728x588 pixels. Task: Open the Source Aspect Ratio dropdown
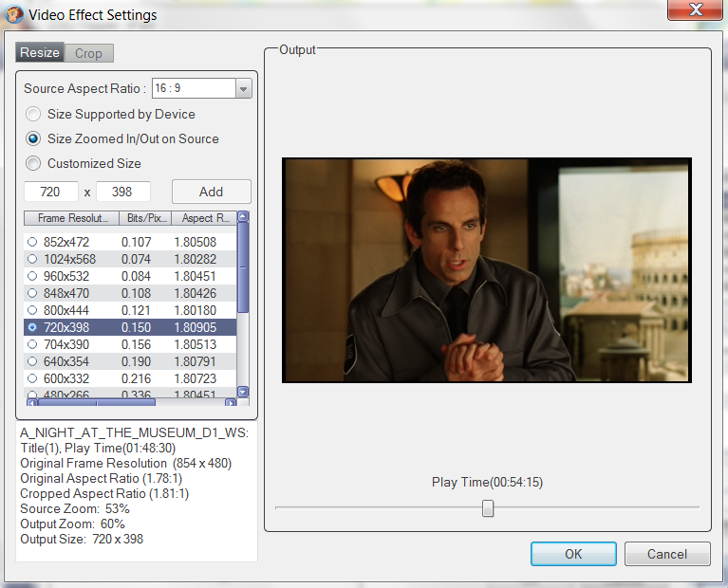click(243, 89)
